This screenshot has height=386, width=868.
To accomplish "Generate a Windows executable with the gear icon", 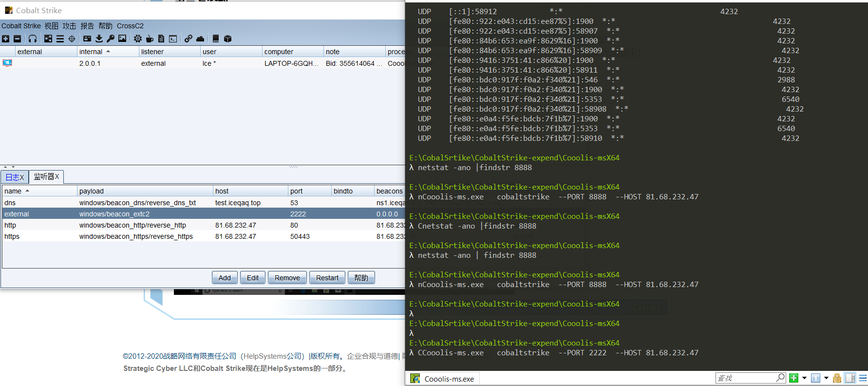I will 138,39.
